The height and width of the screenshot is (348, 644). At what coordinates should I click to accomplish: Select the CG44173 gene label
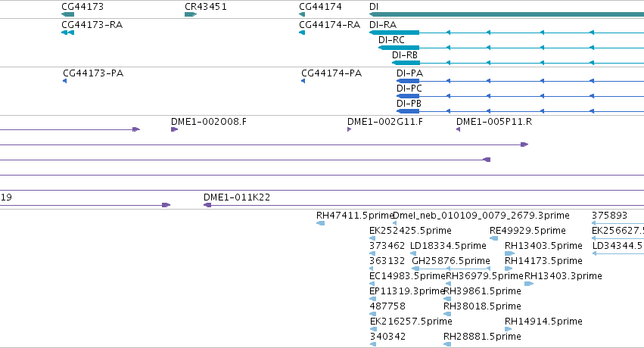click(82, 7)
